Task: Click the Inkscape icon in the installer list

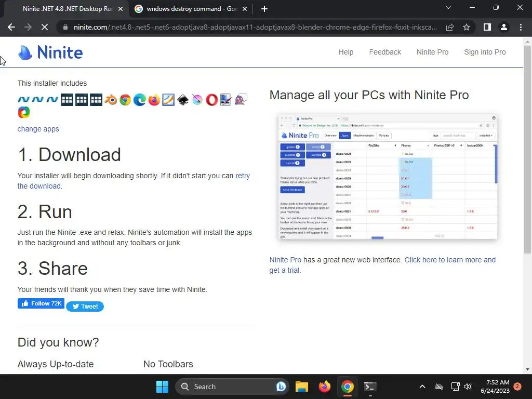Action: [x=183, y=100]
